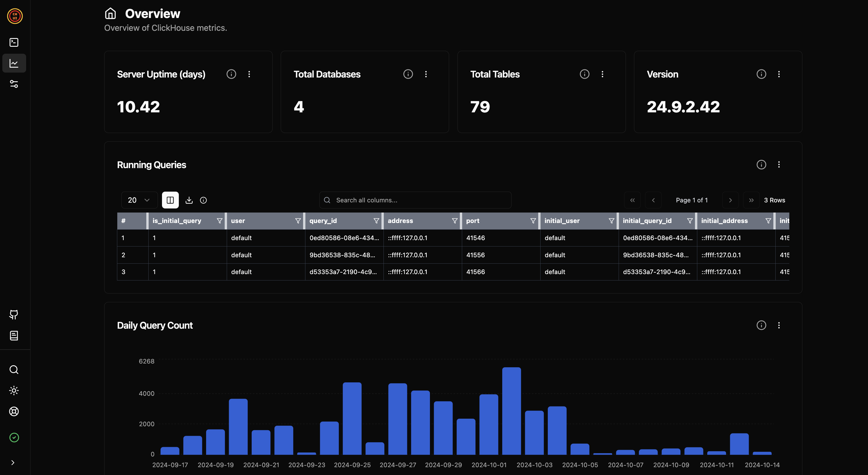Click the green connection status check icon
The height and width of the screenshot is (475, 868).
(14, 438)
